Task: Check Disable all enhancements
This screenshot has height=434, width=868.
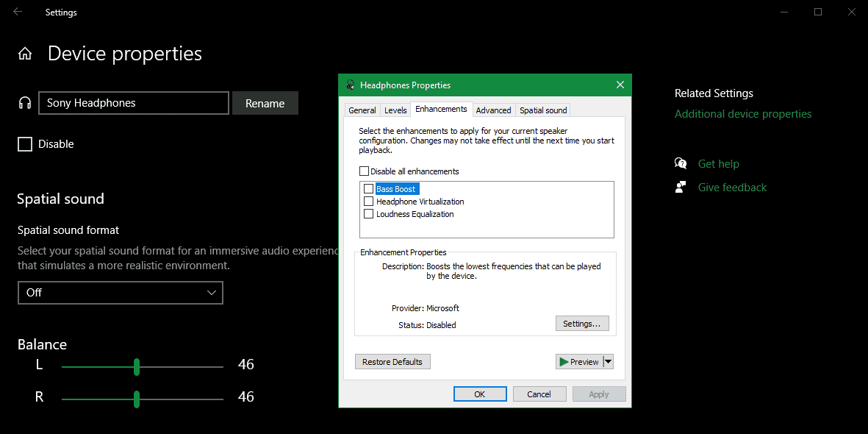Action: point(365,171)
